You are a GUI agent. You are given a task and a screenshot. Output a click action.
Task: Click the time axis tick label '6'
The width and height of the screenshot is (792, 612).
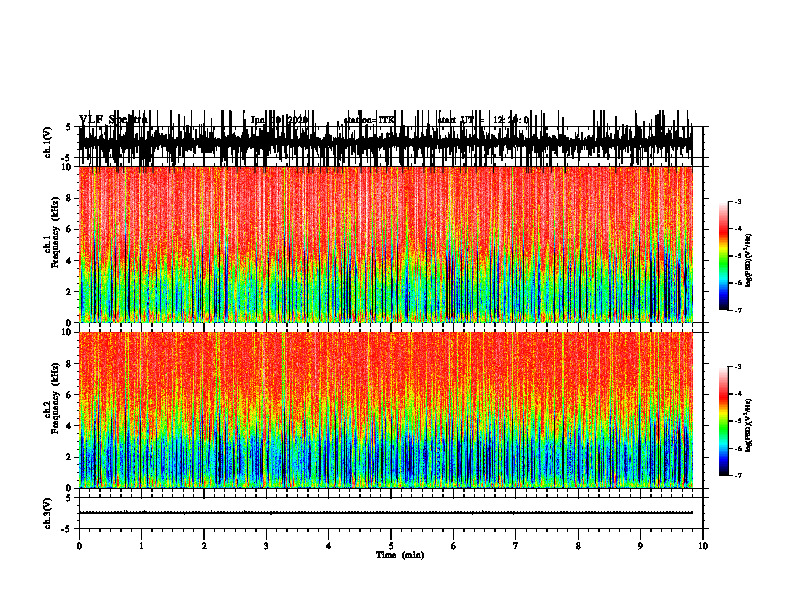tap(454, 546)
